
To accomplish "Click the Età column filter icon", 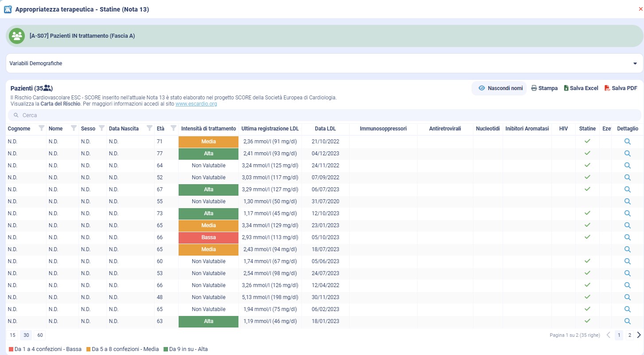I will (173, 129).
